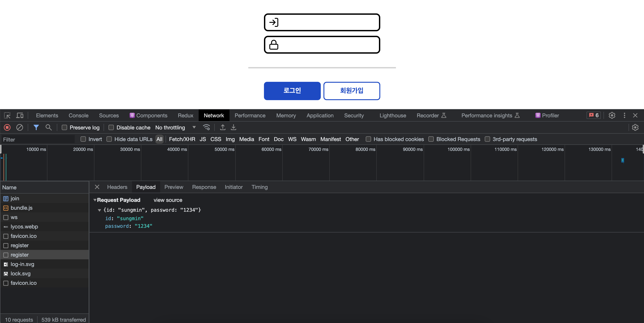Open network conditions wifi icon
This screenshot has height=323, width=644.
pyautogui.click(x=206, y=127)
